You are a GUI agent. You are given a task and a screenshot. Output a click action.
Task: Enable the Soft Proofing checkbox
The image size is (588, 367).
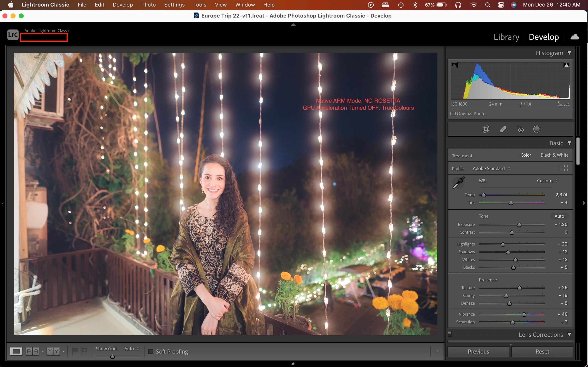click(x=151, y=352)
